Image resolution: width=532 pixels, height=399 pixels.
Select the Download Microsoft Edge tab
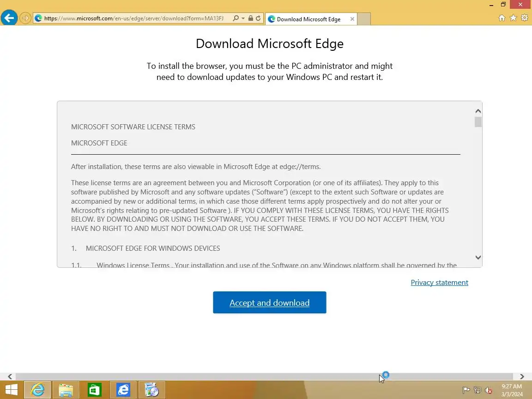pyautogui.click(x=308, y=19)
